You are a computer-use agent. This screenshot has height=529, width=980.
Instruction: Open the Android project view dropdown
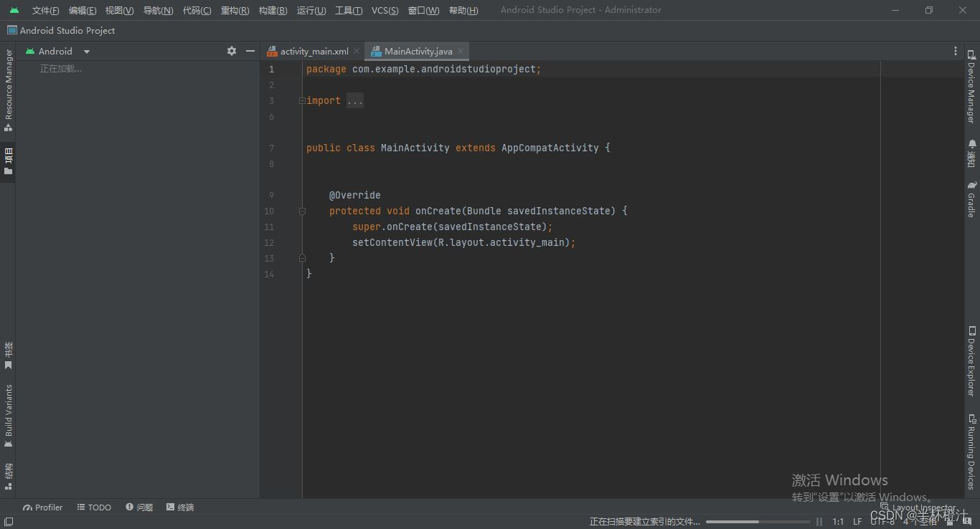pos(57,51)
